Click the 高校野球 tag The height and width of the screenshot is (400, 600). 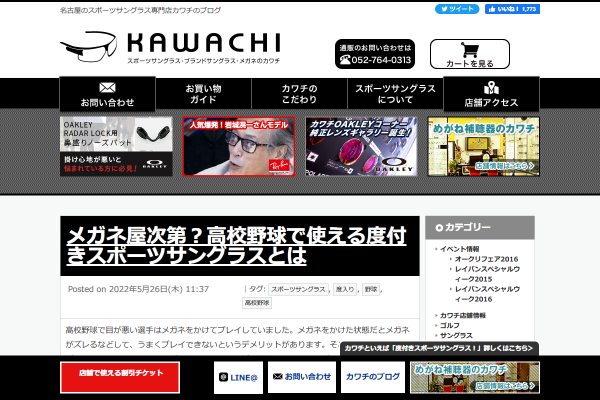click(257, 303)
